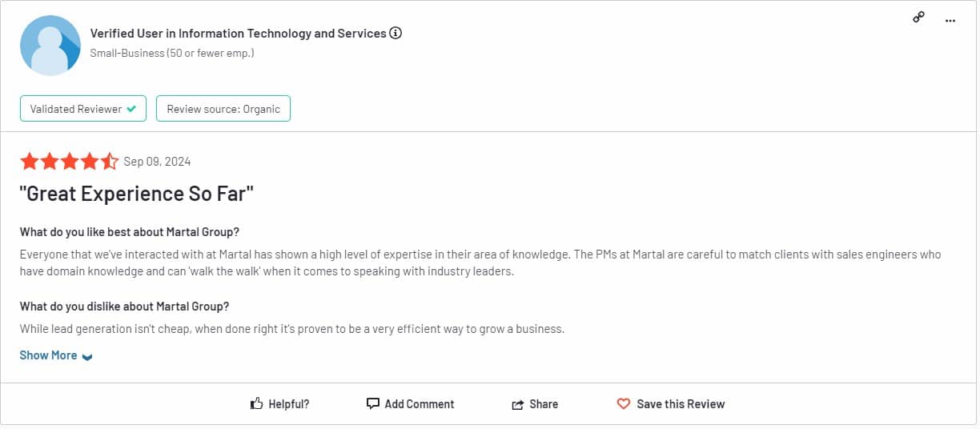The width and height of the screenshot is (980, 429).
Task: Click the reviewer avatar image
Action: tap(50, 45)
